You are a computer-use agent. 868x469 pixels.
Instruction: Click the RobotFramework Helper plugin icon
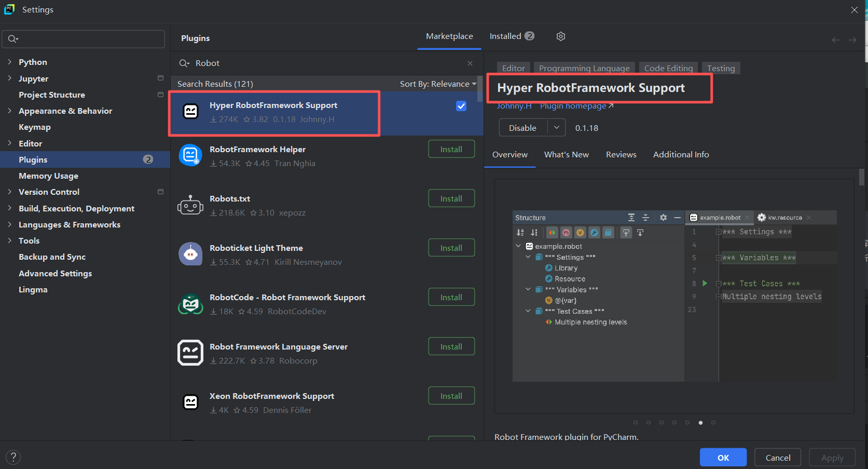tap(190, 155)
